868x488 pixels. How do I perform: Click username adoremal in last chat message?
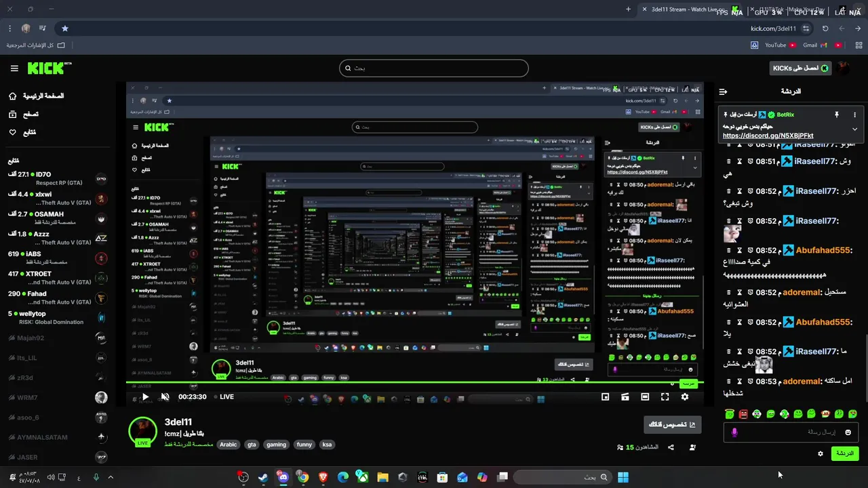tap(802, 382)
